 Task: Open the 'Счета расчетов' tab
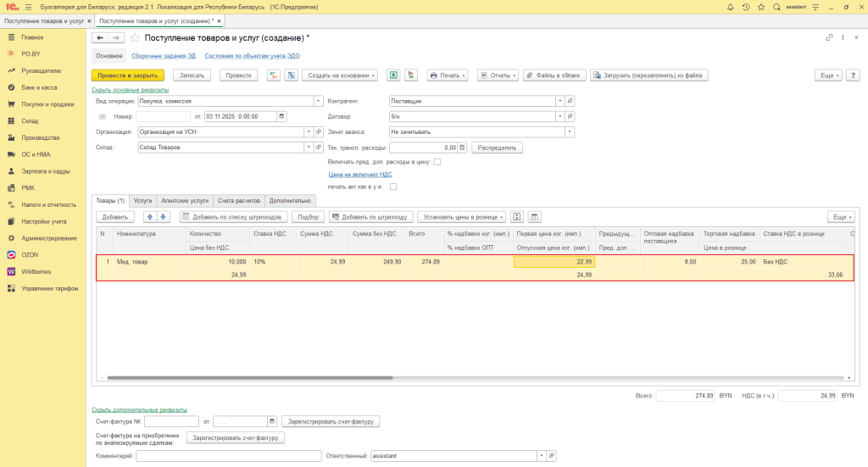(x=238, y=201)
